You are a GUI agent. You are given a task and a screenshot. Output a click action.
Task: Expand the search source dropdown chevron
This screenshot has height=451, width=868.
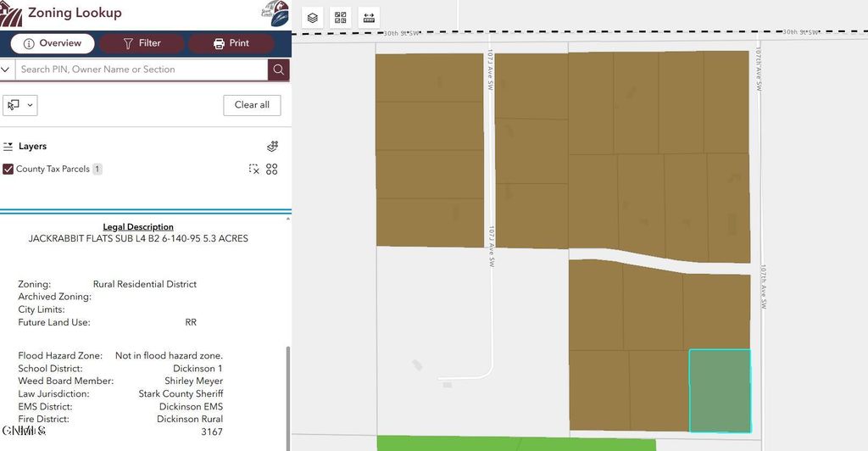tap(6, 70)
